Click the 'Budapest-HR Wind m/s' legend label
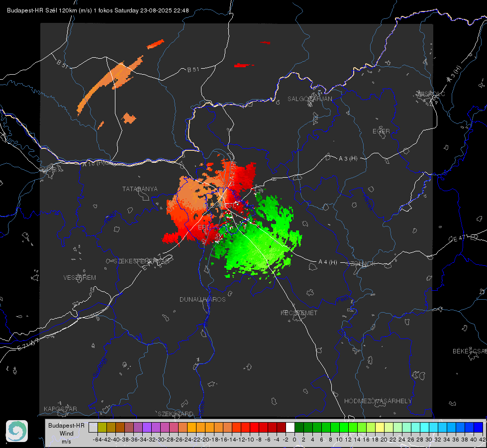Viewport: 487px width, 448px height. click(x=67, y=434)
